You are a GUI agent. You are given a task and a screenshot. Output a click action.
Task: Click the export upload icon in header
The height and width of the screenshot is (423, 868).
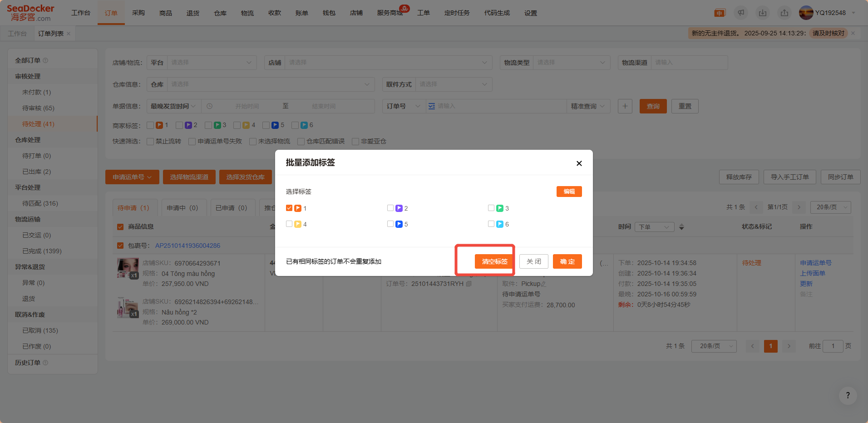click(784, 13)
